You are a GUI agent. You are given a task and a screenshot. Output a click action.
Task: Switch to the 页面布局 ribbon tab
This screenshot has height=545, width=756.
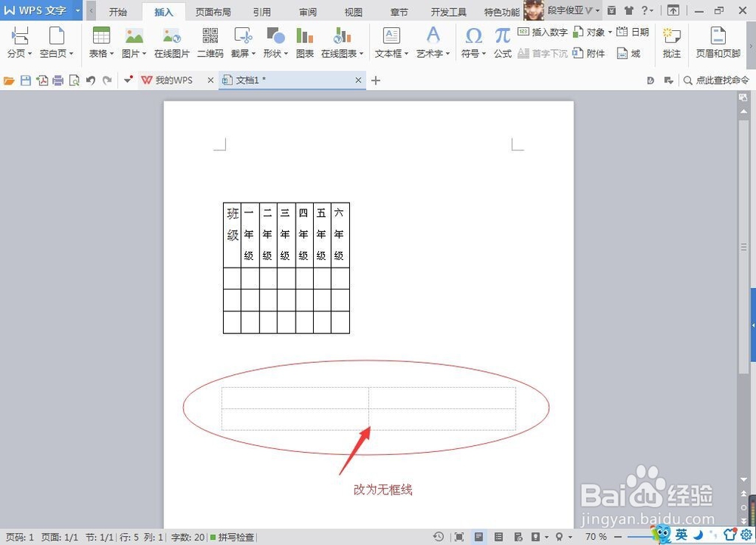coord(213,12)
